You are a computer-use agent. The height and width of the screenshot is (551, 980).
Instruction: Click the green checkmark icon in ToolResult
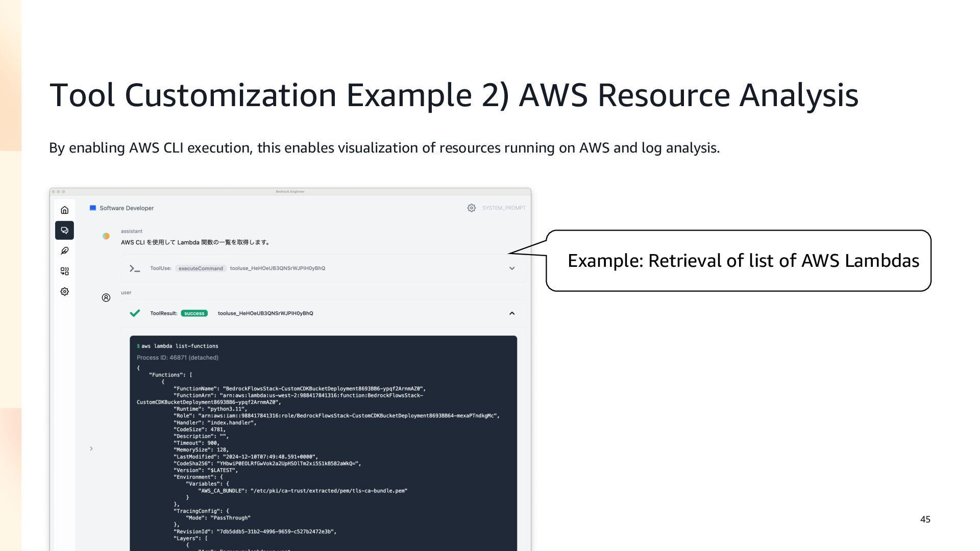135,313
